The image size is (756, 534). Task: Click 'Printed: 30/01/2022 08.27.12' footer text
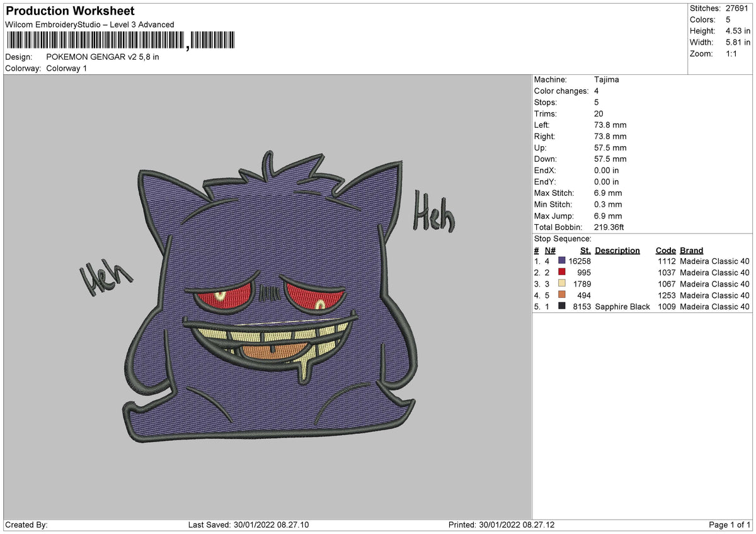pyautogui.click(x=501, y=525)
